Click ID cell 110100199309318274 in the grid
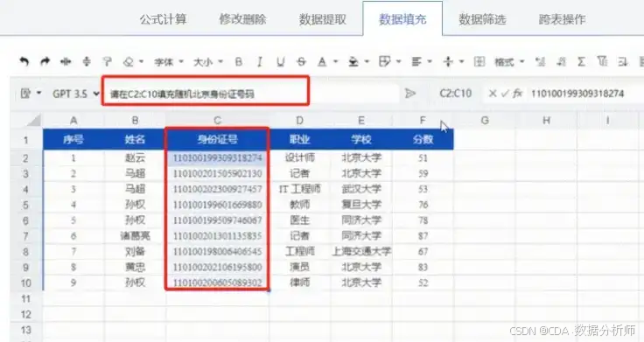Screen dimensions: 644x342 coord(218,158)
